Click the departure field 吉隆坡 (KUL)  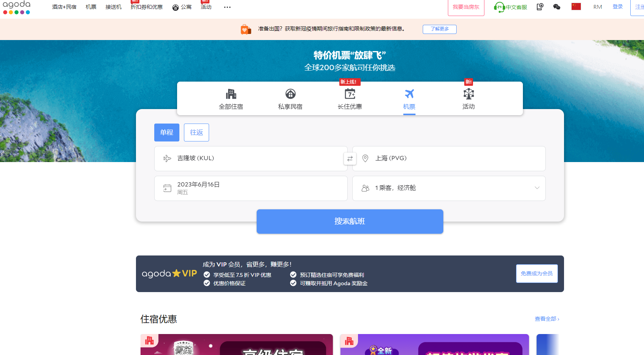pyautogui.click(x=251, y=159)
